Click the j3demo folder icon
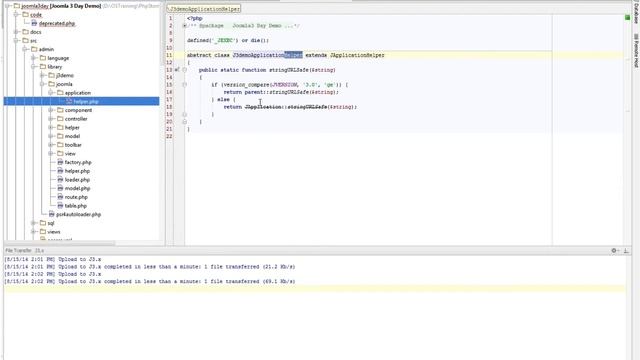The height and width of the screenshot is (360, 640). tap(51, 75)
